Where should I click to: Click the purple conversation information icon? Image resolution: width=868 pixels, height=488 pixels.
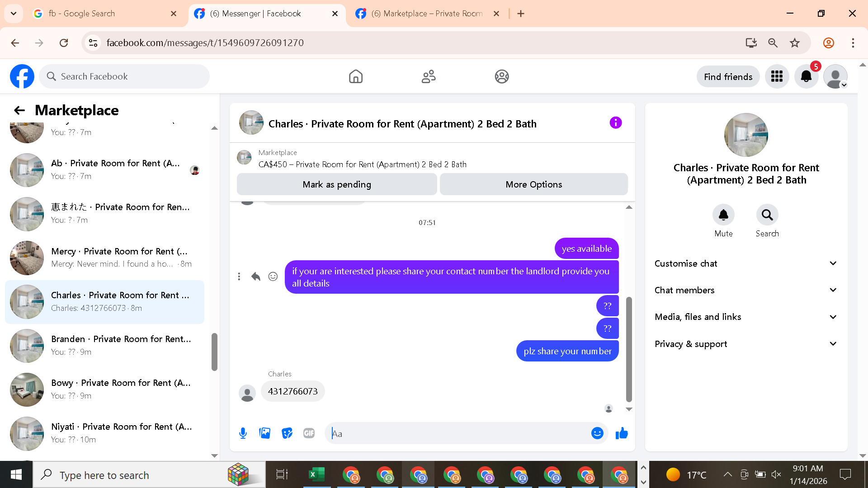pyautogui.click(x=615, y=123)
